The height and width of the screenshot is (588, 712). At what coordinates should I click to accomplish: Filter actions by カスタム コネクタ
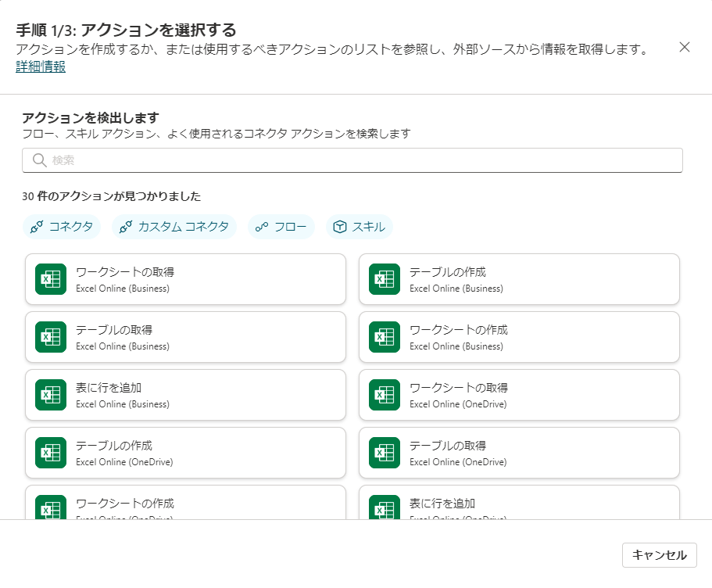174,227
